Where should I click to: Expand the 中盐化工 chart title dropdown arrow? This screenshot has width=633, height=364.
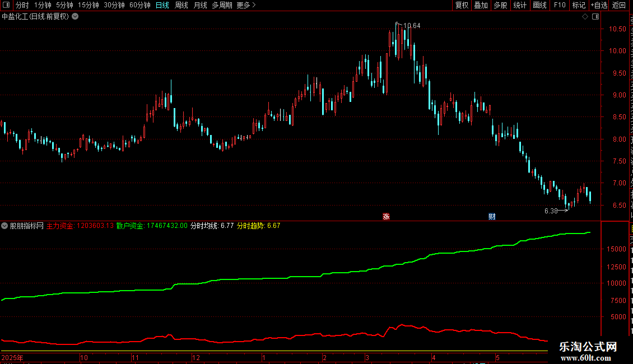75,17
